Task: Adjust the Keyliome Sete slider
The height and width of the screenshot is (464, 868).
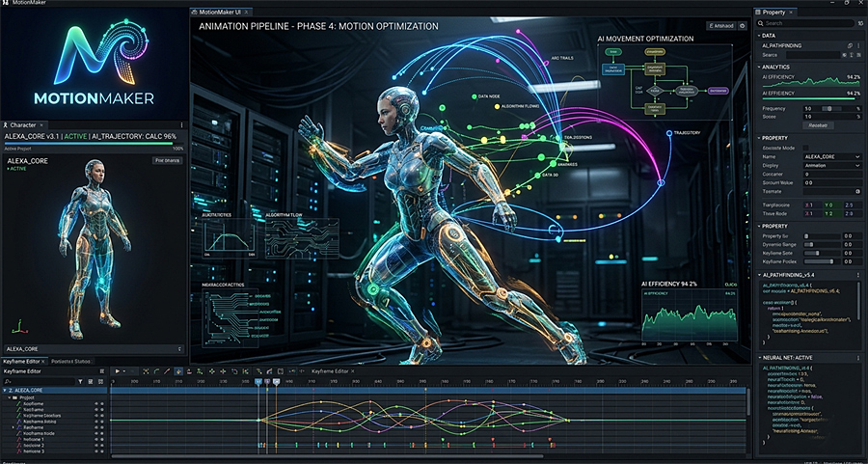Action: click(x=822, y=253)
